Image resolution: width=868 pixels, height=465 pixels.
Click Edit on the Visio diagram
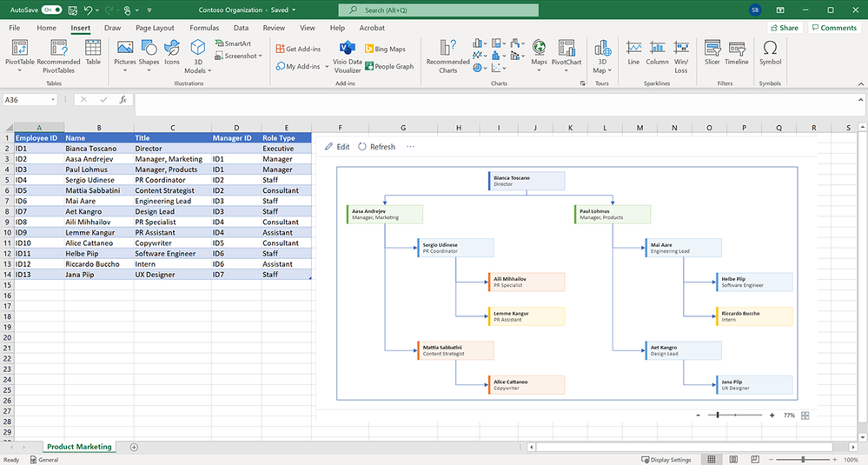pyautogui.click(x=337, y=147)
